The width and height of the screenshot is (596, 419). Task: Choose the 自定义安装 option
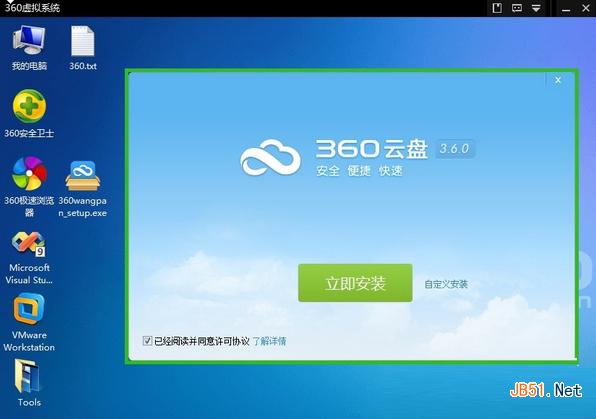[x=446, y=284]
